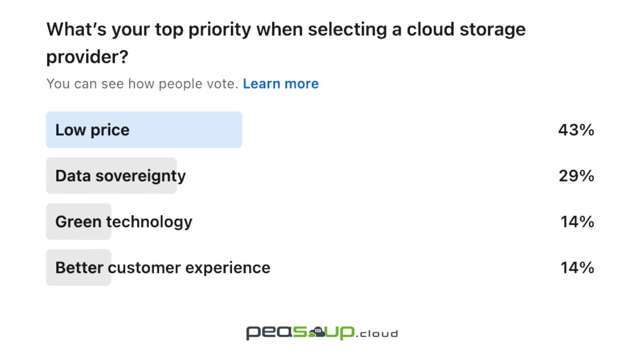Viewport: 644px width, 362px height.
Task: Click the "customer experience" words in fourth option
Action: (x=189, y=267)
